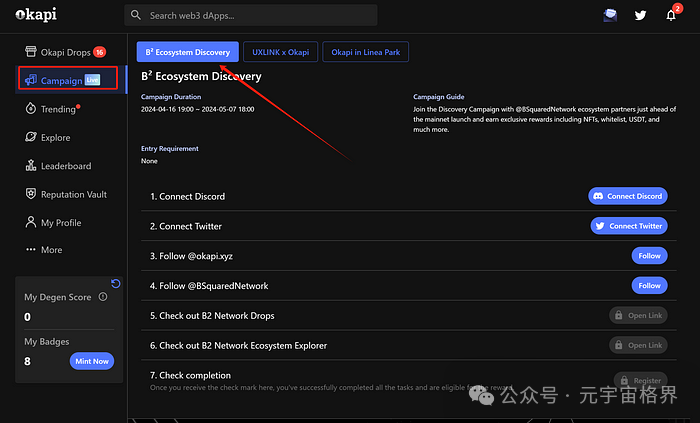Switch to UXLINK x Okapi tab
This screenshot has width=700, height=423.
(280, 52)
